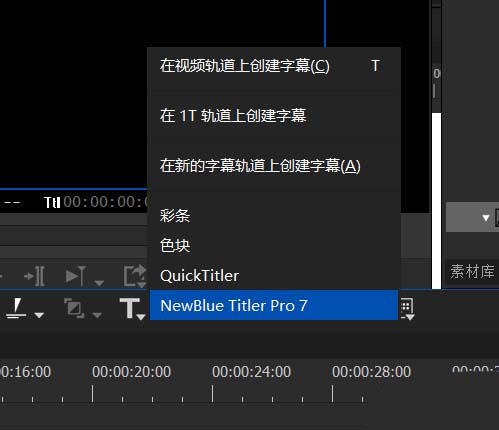Viewport: 499px width, 430px height.
Task: Click the grid icon right of the menu
Action: coord(407,309)
